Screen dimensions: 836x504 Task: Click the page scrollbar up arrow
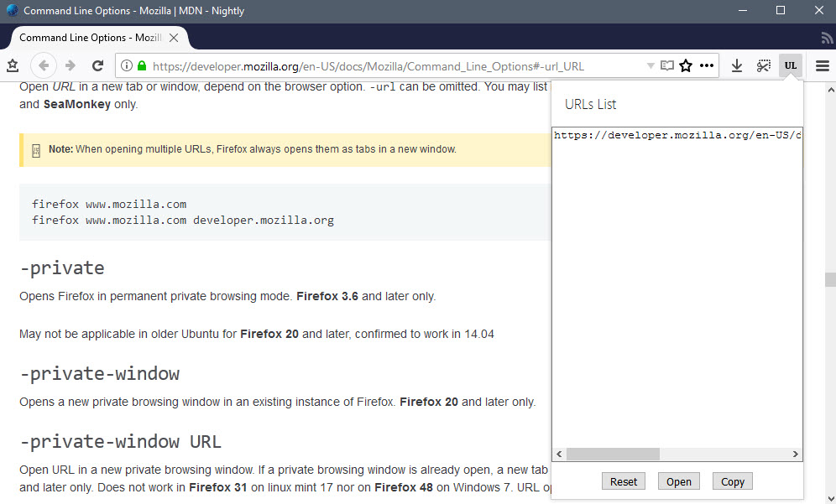coord(831,90)
